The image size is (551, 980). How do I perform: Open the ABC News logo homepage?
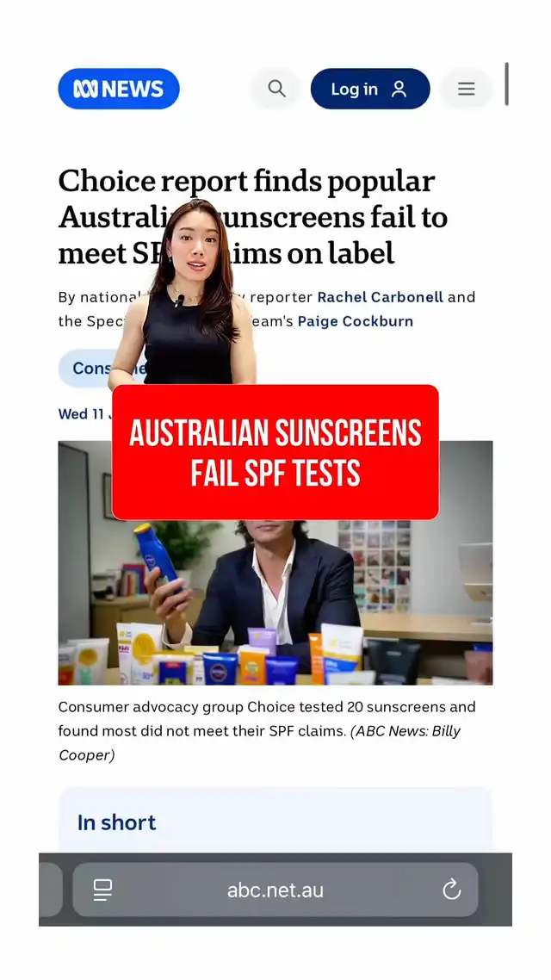click(x=119, y=89)
